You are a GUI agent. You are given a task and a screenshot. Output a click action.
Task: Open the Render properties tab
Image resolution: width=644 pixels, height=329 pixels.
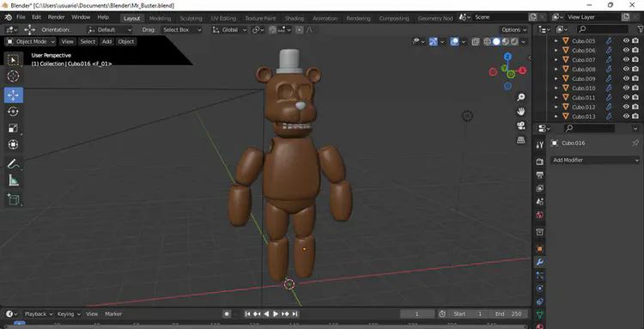tap(540, 161)
